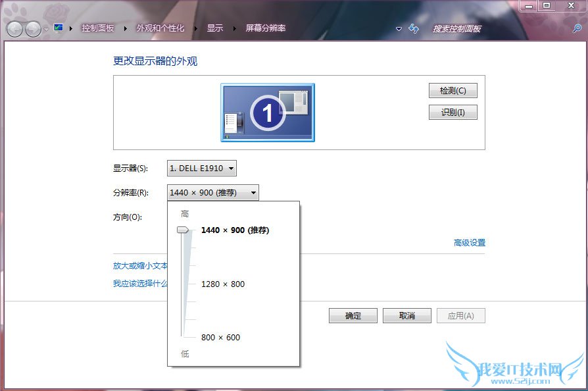
Task: Expand arrow after 控制面板 breadcrumb
Action: tap(125, 28)
